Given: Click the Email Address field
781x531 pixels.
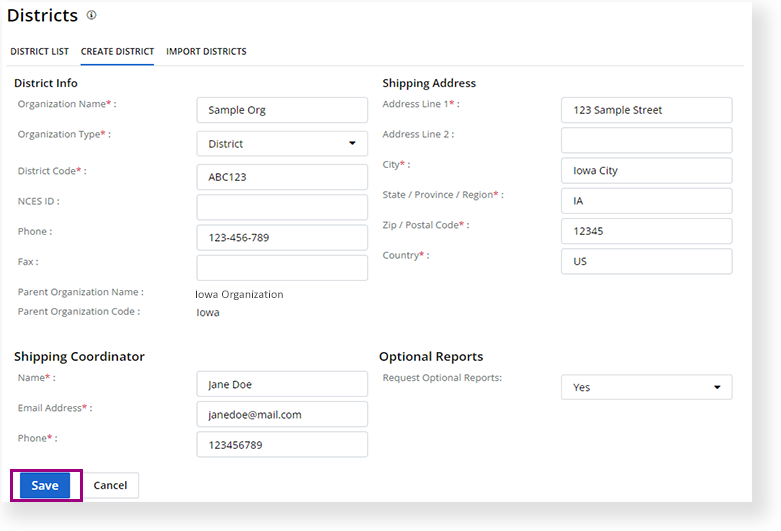Looking at the screenshot, I should point(282,414).
